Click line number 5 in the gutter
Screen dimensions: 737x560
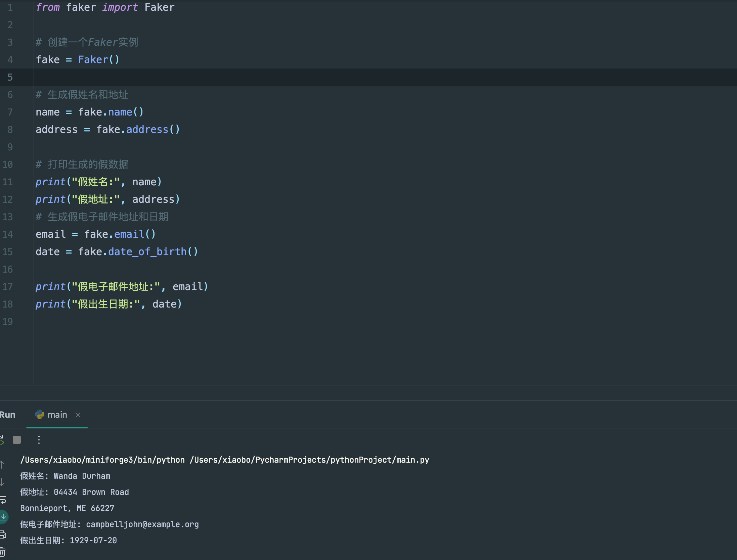click(10, 77)
